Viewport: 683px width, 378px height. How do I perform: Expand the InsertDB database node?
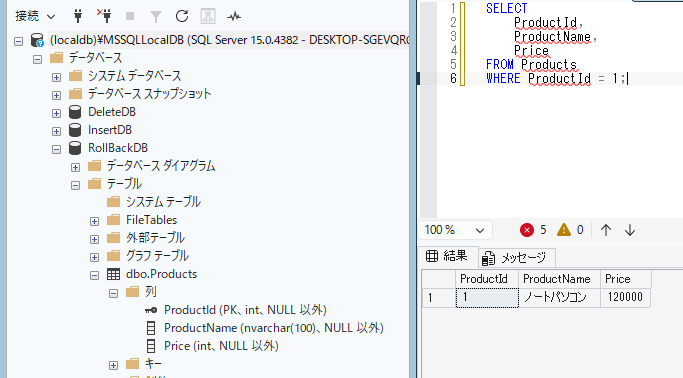56,131
